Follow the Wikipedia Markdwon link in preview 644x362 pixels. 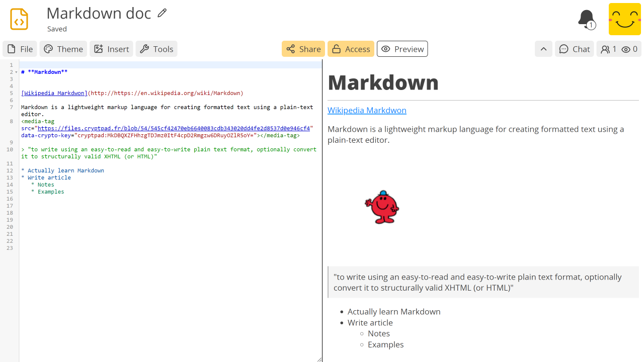(367, 110)
